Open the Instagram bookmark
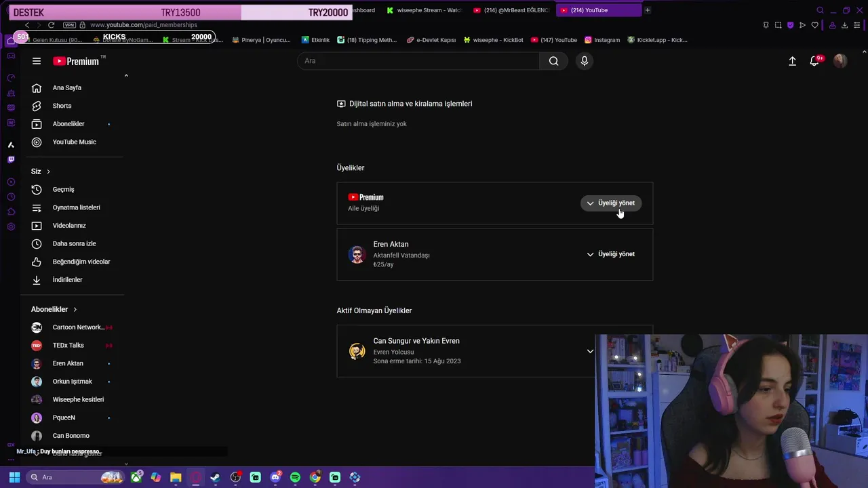The image size is (868, 488). pyautogui.click(x=602, y=40)
